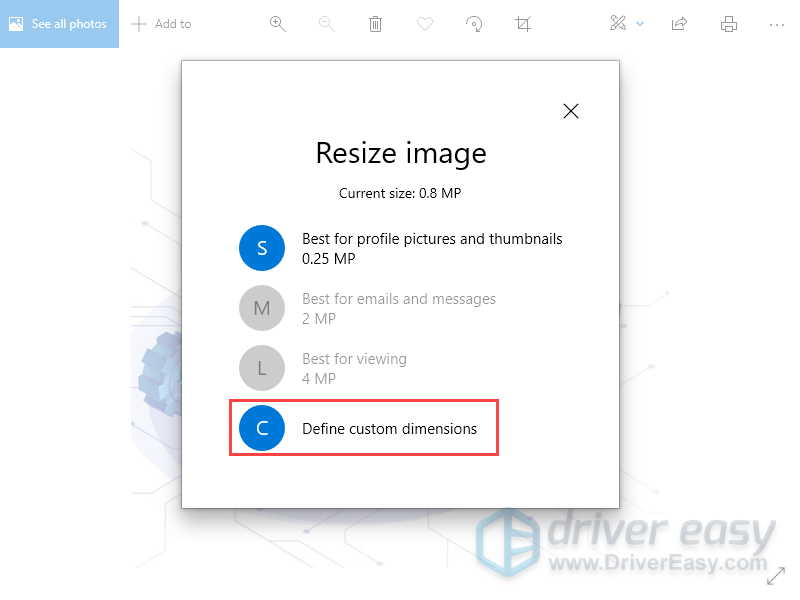Click the See all photos thumbnail icon
This screenshot has height=600, width=800.
pyautogui.click(x=15, y=23)
